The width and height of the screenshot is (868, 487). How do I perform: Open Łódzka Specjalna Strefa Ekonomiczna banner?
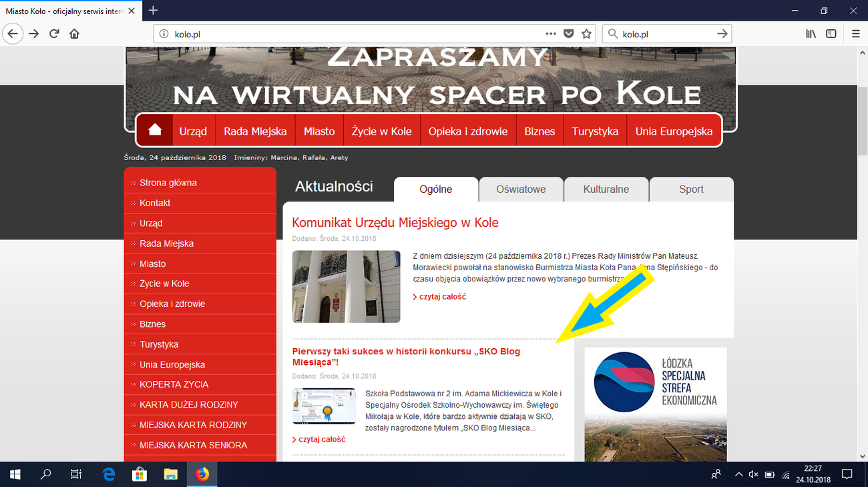656,404
